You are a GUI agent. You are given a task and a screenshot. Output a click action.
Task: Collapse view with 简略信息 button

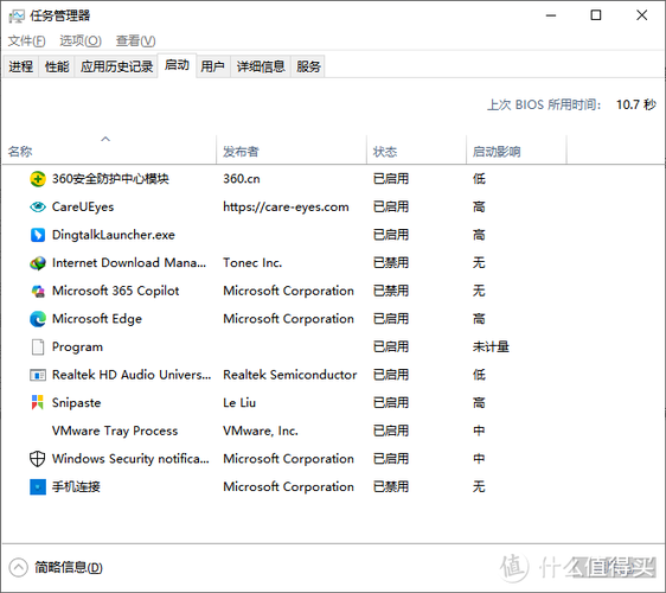click(57, 567)
